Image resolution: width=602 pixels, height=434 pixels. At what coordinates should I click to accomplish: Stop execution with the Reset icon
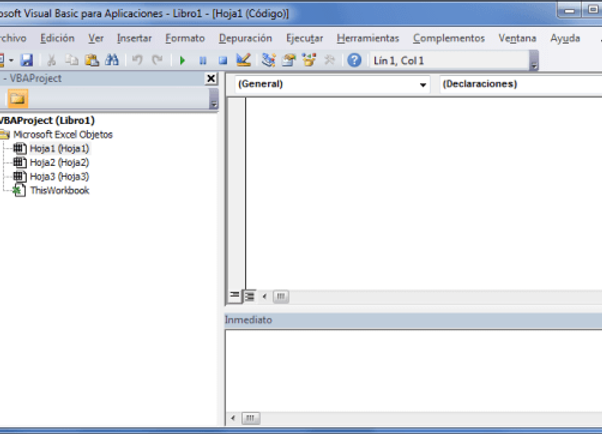(x=223, y=61)
